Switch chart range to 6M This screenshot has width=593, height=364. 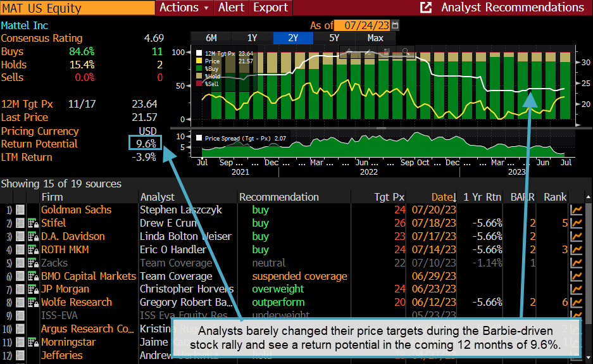211,38
